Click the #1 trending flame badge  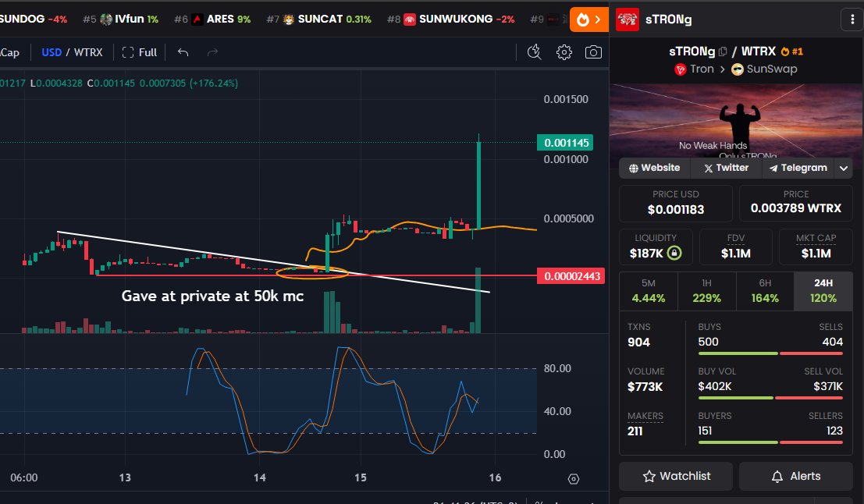click(x=792, y=51)
